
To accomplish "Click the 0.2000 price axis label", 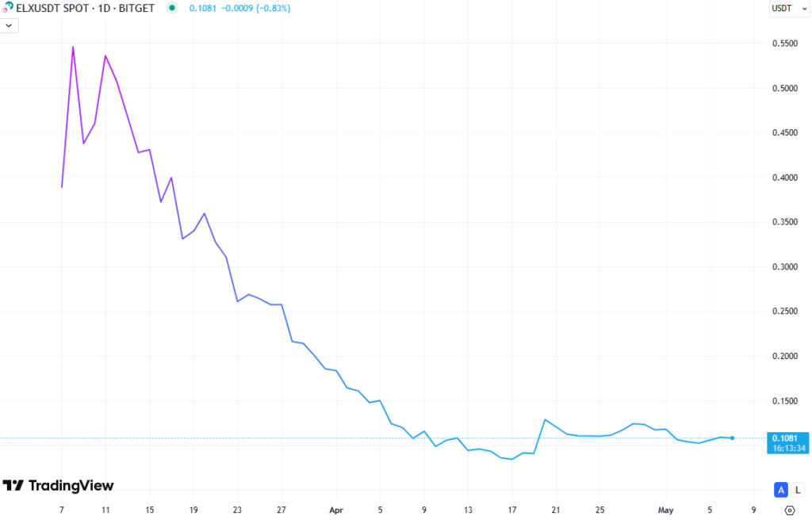I will tap(784, 357).
